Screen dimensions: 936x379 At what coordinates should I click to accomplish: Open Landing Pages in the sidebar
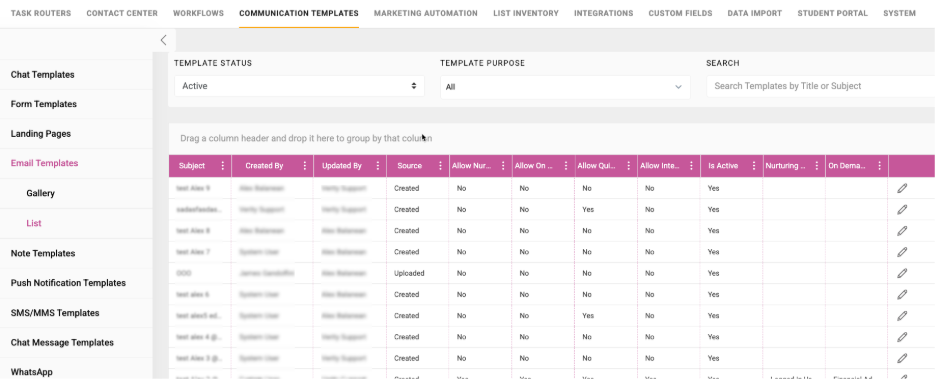[41, 134]
